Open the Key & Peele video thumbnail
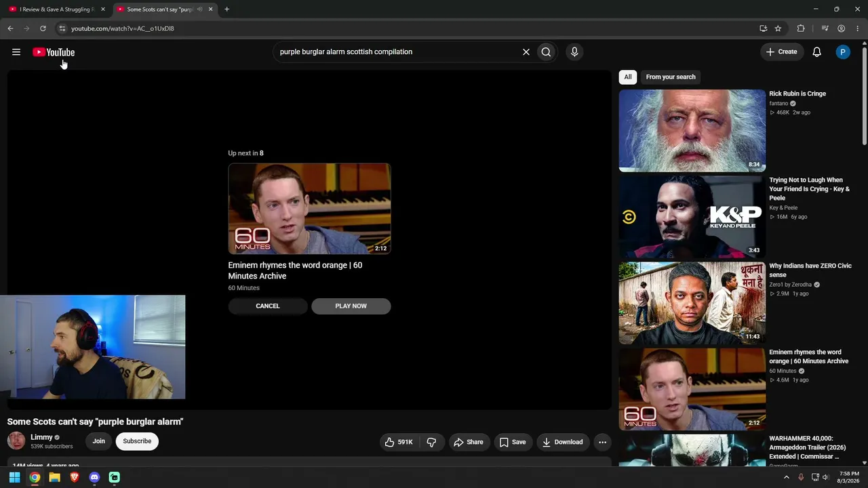Screen dimensions: 868x488 (692, 217)
